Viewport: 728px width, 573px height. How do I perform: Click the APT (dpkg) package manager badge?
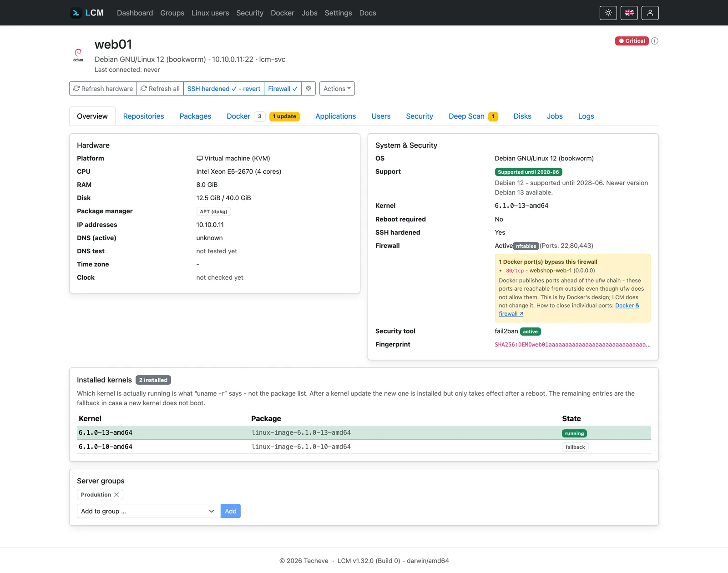[x=213, y=211]
